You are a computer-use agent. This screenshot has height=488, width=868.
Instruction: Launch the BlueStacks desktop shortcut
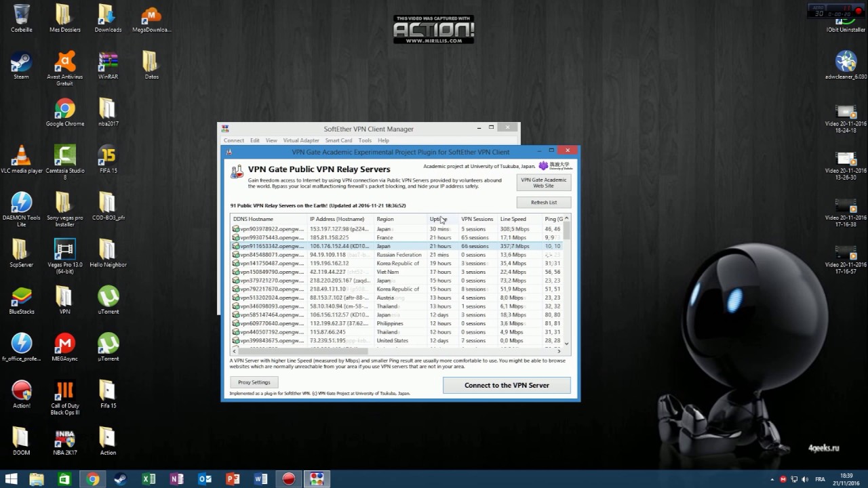[21, 300]
